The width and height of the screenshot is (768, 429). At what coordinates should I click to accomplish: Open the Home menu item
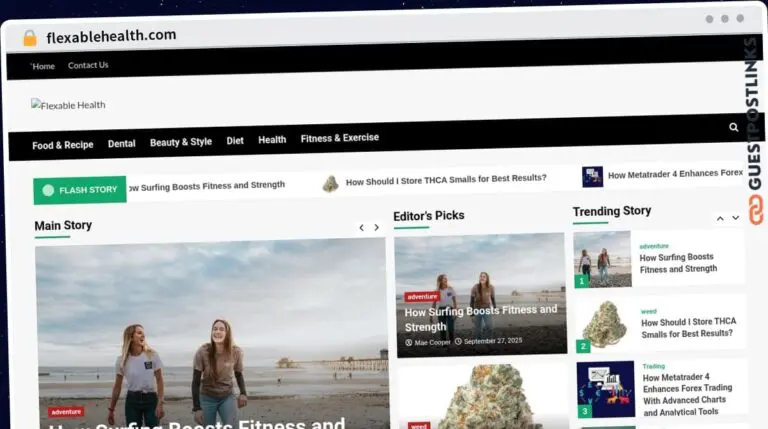click(43, 66)
